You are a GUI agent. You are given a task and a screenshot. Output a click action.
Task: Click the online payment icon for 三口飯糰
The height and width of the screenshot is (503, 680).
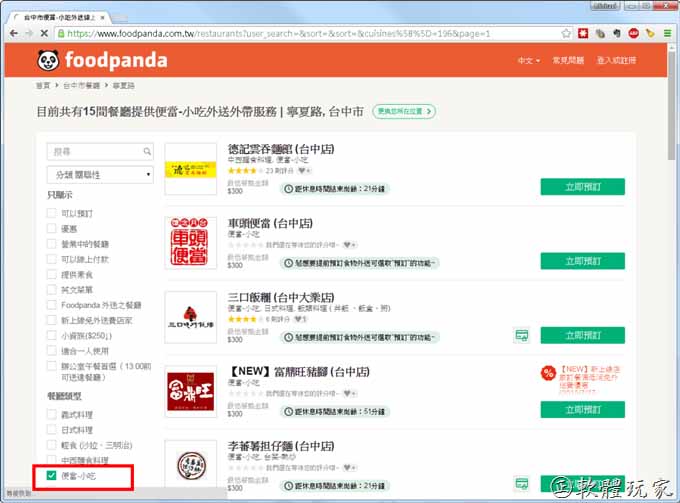[x=522, y=335]
